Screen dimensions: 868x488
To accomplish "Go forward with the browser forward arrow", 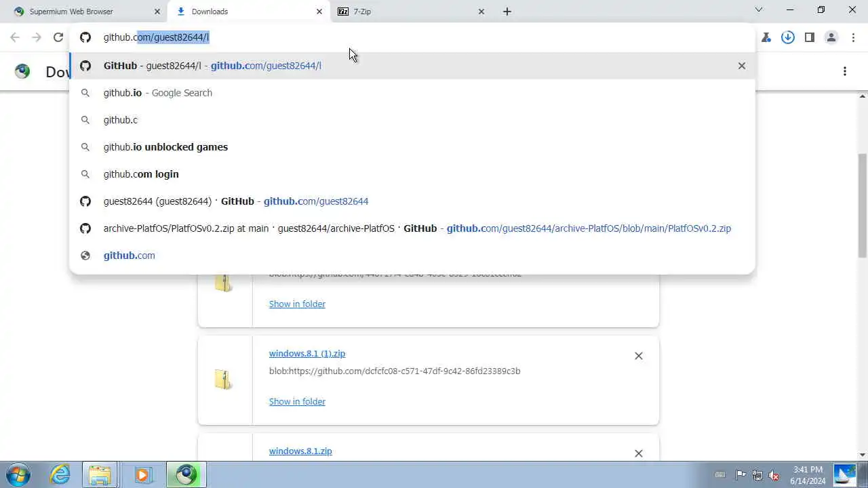I will [x=37, y=38].
